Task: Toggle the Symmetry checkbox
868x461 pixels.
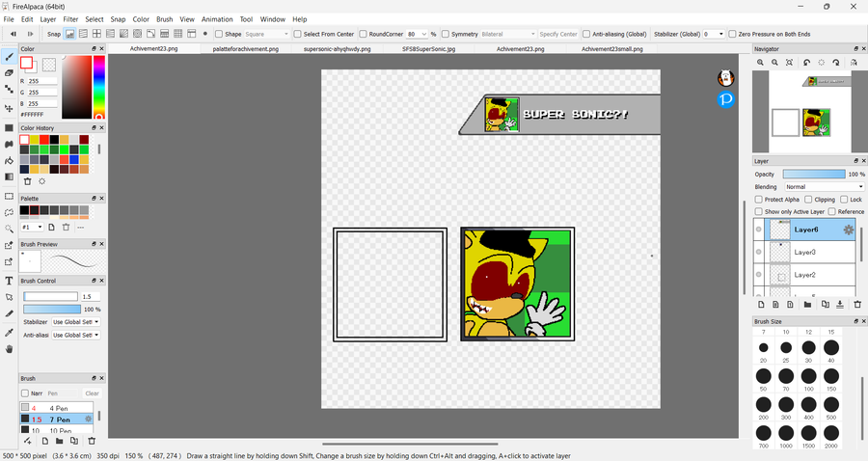Action: [446, 34]
